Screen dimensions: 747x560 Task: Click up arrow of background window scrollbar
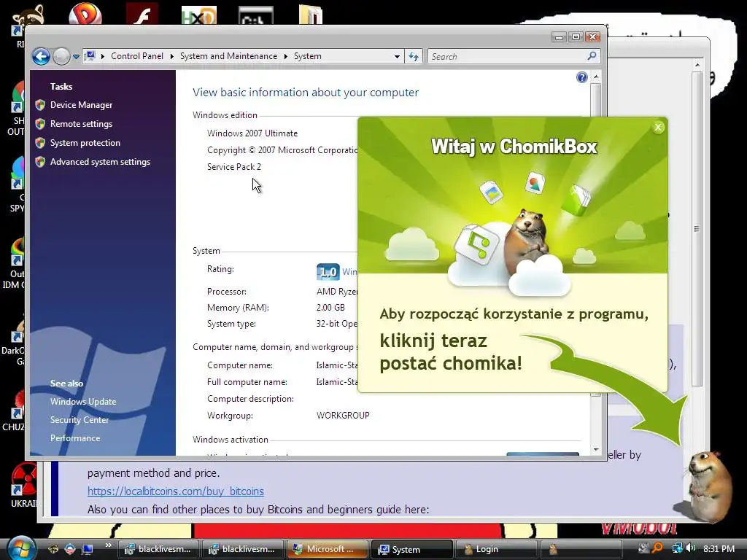point(697,65)
